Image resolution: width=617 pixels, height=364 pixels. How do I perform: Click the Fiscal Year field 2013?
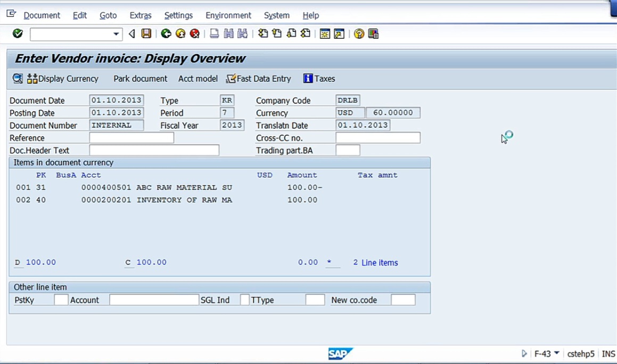232,125
